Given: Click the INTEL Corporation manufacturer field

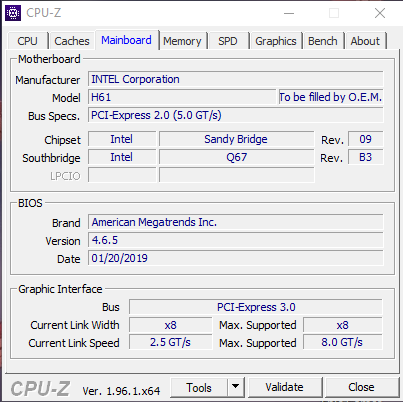Looking at the screenshot, I should click(x=236, y=79).
